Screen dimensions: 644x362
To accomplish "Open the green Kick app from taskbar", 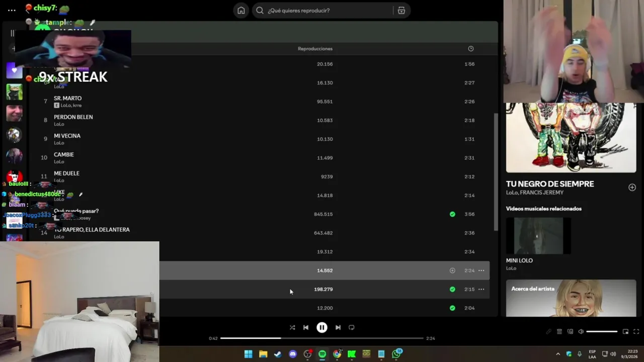I will click(x=352, y=354).
